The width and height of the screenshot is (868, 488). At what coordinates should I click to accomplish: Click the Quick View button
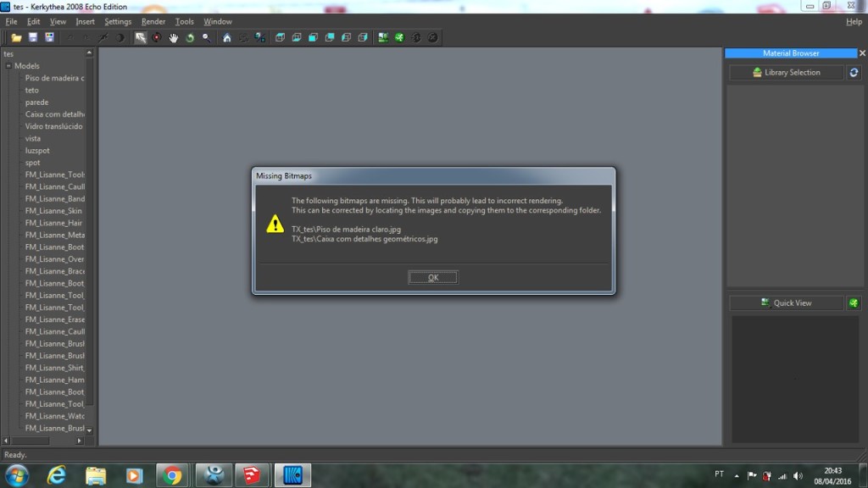(786, 302)
